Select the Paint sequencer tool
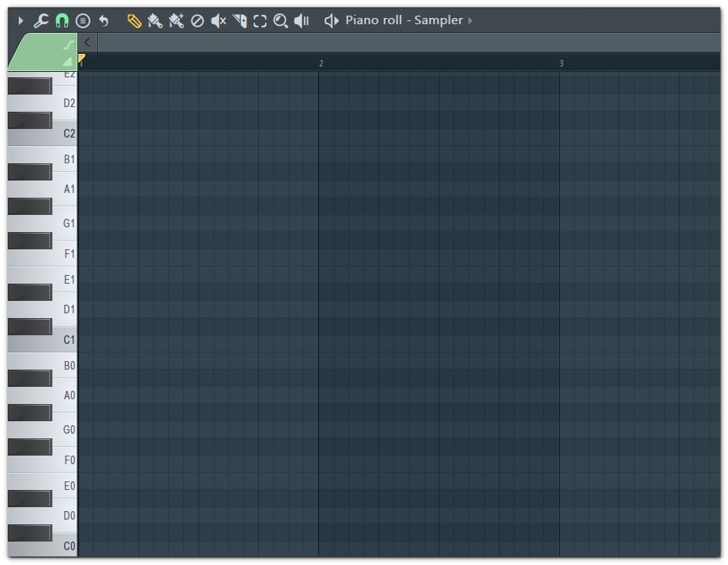728x565 pixels. point(175,20)
